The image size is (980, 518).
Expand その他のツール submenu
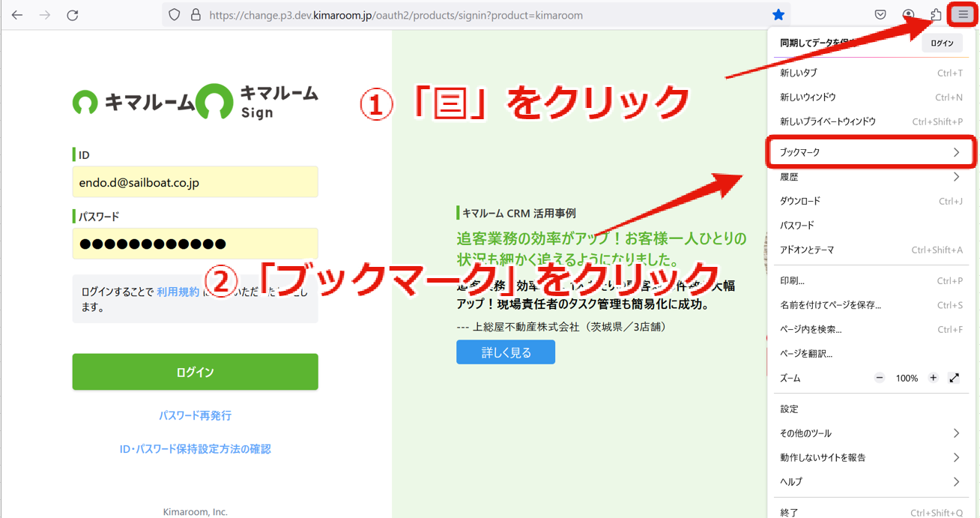tap(871, 433)
